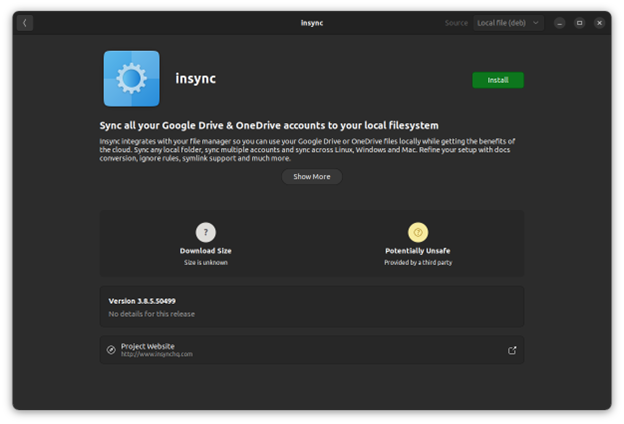The width and height of the screenshot is (624, 424).
Task: Click the Potentially Unsafe yellow warning icon
Action: tap(418, 232)
